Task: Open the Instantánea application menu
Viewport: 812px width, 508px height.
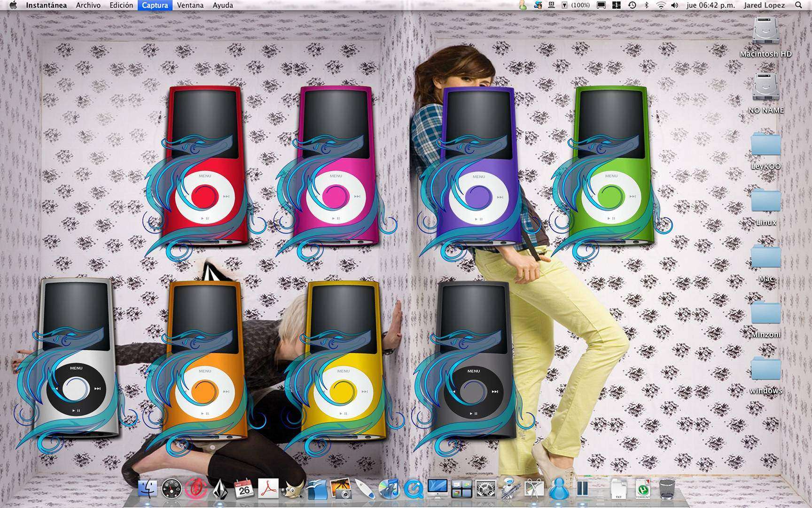Action: 46,5
